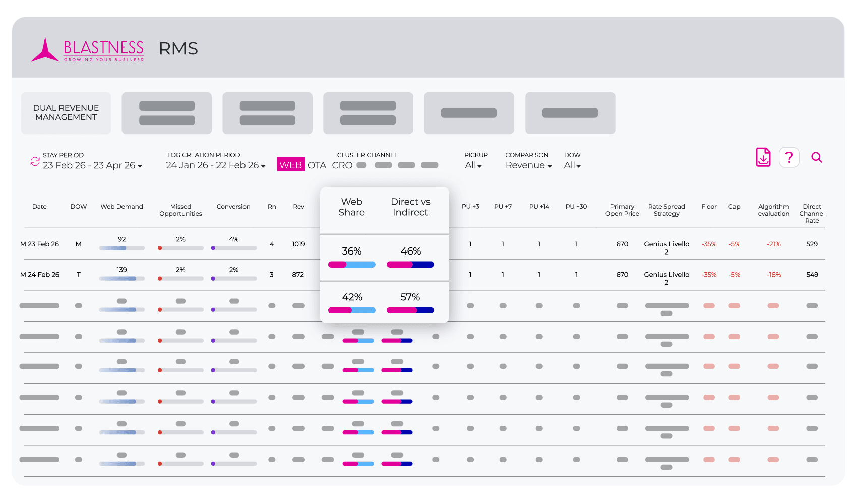Expand the Log Creation Period dropdown
The height and width of the screenshot is (504, 857).
click(x=216, y=165)
